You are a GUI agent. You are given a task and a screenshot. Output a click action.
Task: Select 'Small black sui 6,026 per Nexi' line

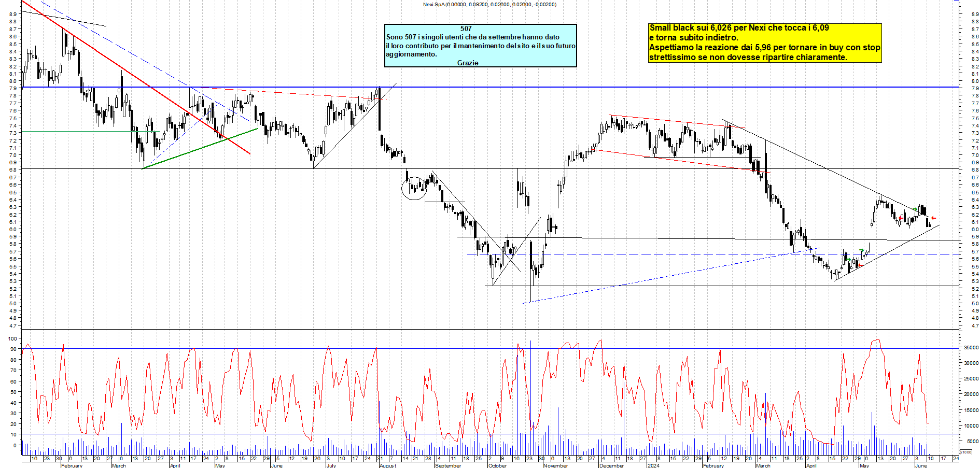point(739,28)
